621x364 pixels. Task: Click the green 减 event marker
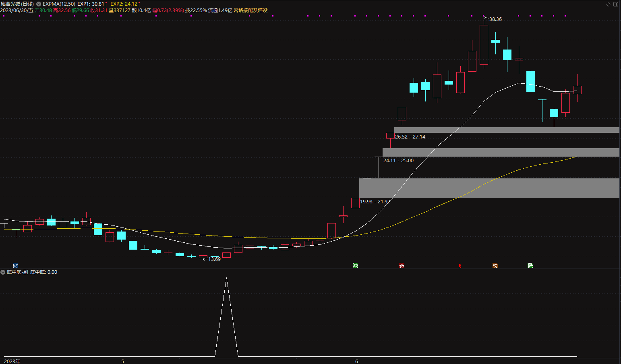[x=355, y=265]
